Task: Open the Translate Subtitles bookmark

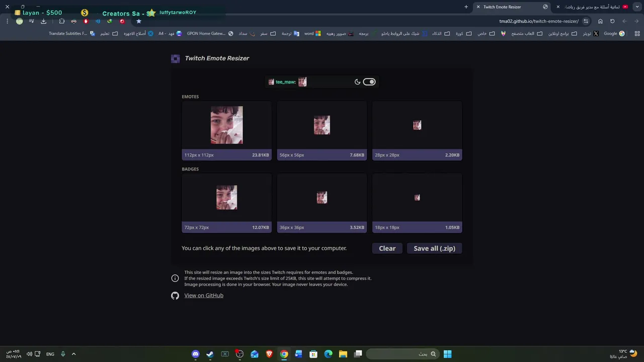Action: 71,34
